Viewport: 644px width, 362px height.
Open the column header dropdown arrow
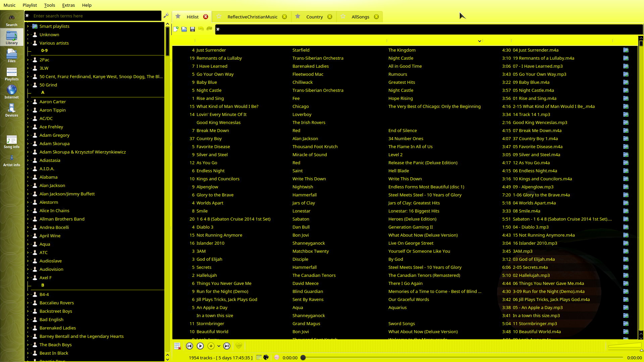point(480,41)
